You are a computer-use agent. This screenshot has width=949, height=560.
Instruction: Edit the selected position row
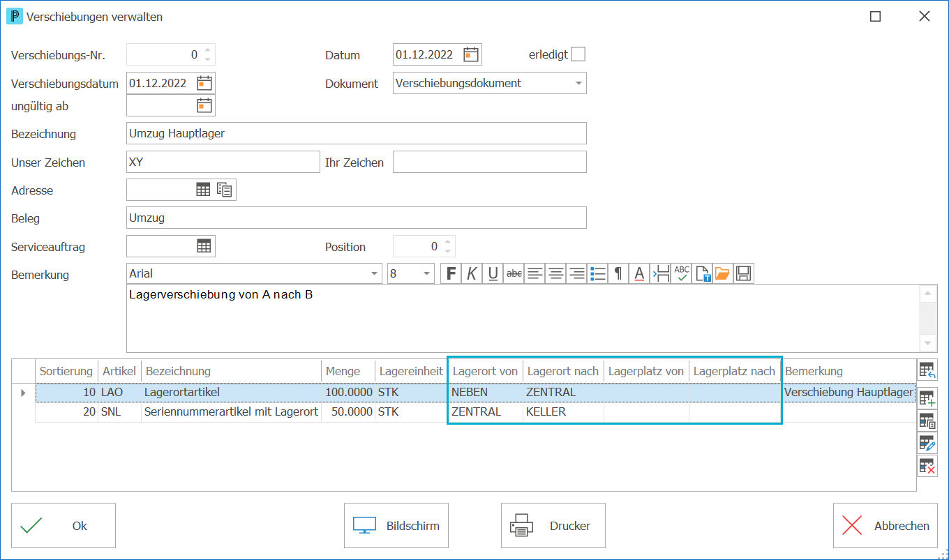(x=927, y=444)
